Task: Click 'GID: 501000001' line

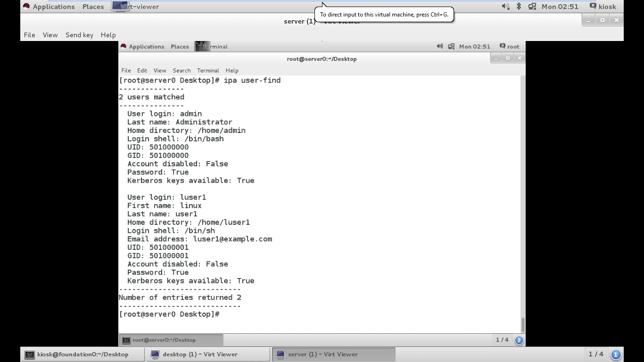Action: tap(158, 256)
